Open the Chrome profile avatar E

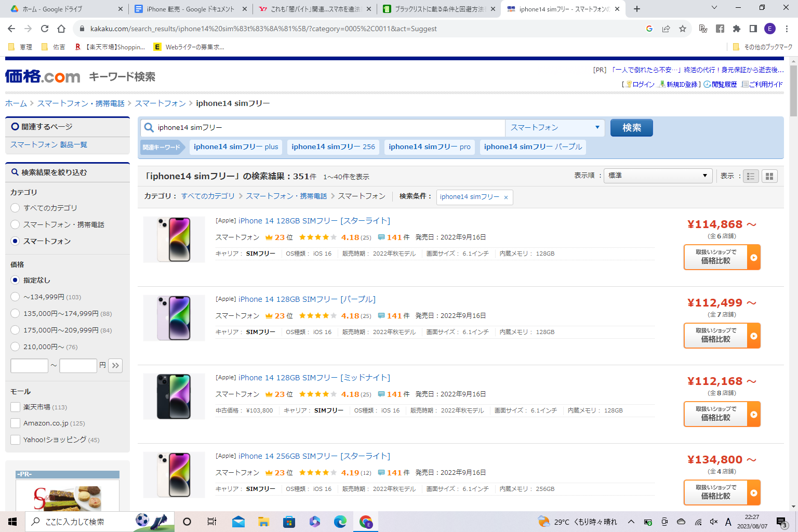[770, 29]
